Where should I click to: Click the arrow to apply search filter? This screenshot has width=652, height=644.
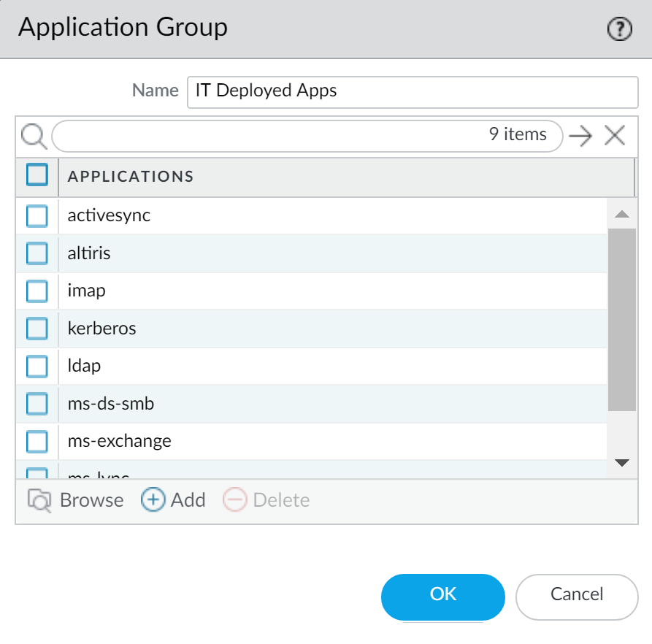580,136
